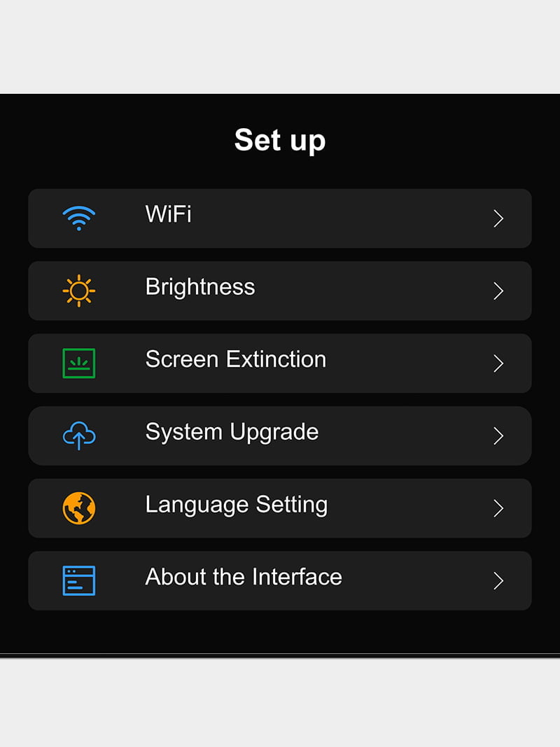This screenshot has width=560, height=747.
Task: Click the green Screen Extinction icon
Action: tap(78, 363)
